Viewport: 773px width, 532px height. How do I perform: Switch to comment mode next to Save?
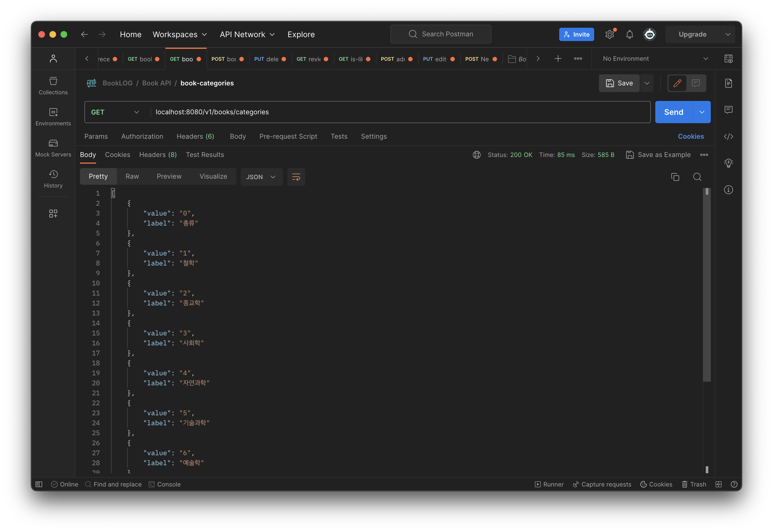pos(696,83)
